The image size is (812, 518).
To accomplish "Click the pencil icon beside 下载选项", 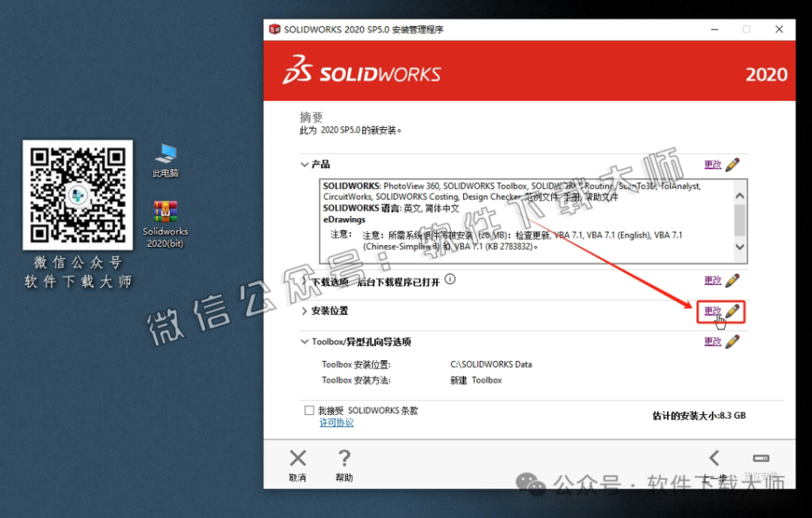I will [x=731, y=280].
